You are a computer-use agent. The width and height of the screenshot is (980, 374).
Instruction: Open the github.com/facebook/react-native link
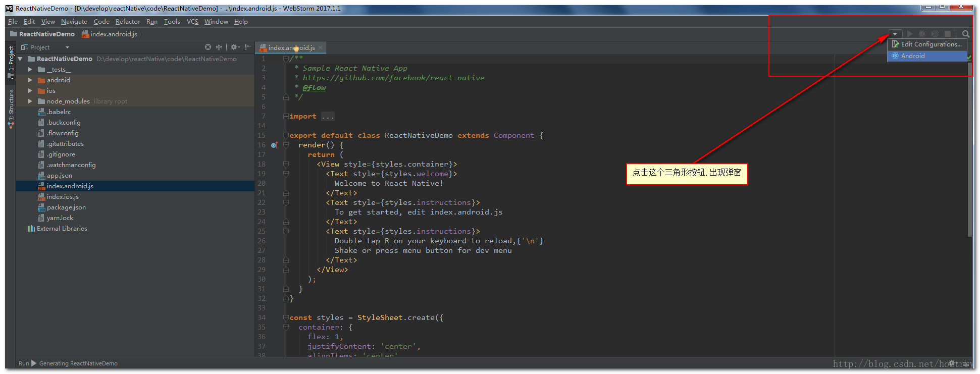click(393, 78)
